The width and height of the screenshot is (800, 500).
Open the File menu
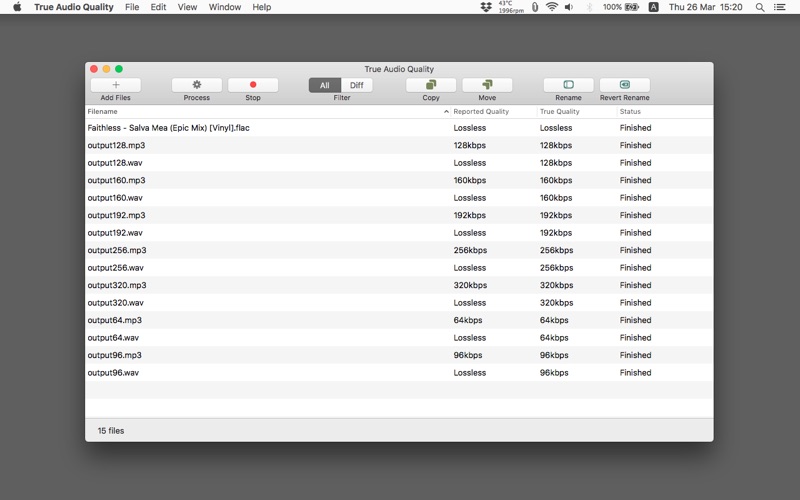132,7
